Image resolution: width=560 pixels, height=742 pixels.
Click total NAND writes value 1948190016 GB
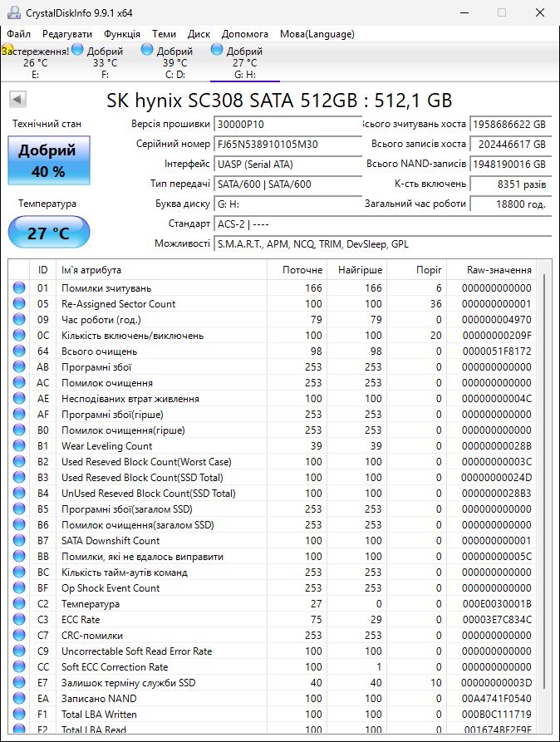(x=510, y=165)
